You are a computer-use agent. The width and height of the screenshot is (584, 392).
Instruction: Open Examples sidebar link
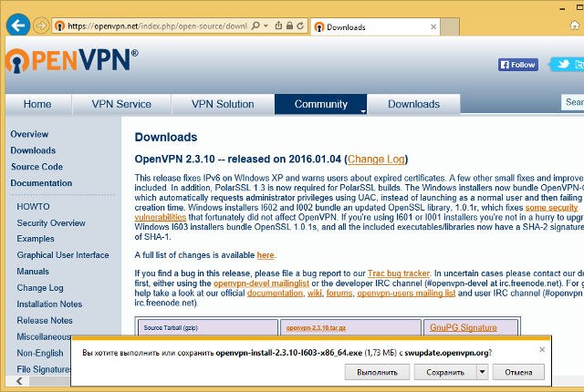pyautogui.click(x=36, y=239)
